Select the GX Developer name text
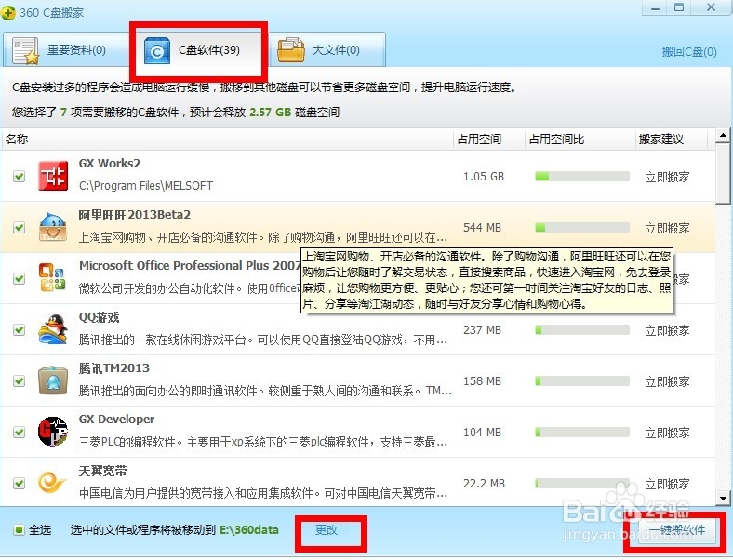Image resolution: width=733 pixels, height=560 pixels. [x=116, y=420]
